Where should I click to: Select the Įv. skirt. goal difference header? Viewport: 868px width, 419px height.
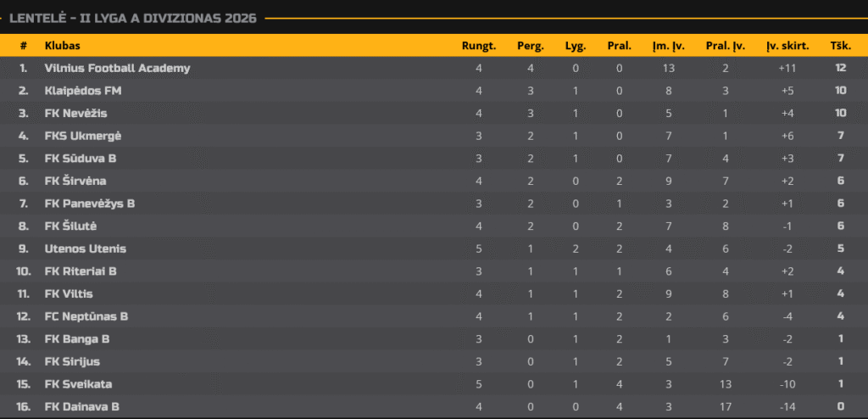click(787, 46)
